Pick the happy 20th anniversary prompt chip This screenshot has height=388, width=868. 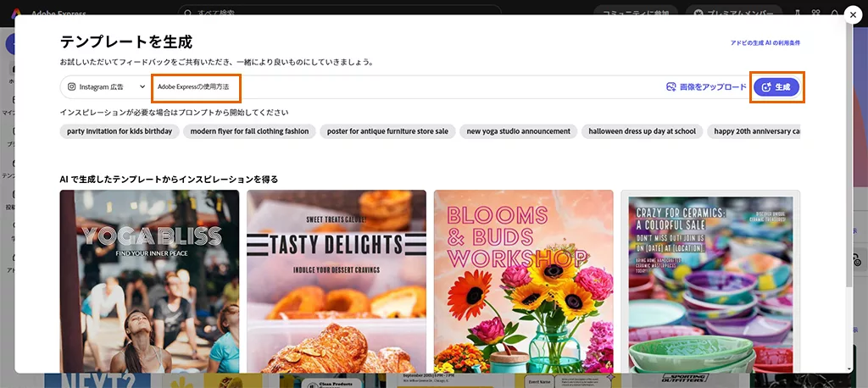[x=754, y=131]
